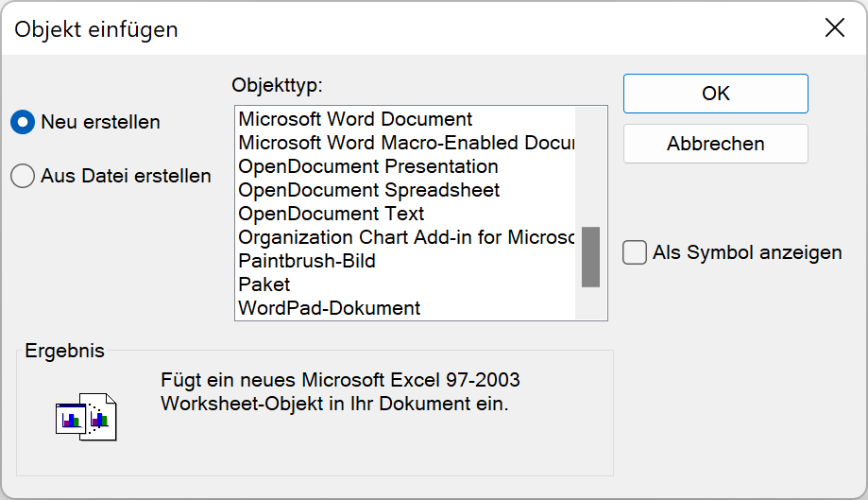Select OpenDocument Presentation object type
Viewport: 868px width, 500px height.
[405, 166]
